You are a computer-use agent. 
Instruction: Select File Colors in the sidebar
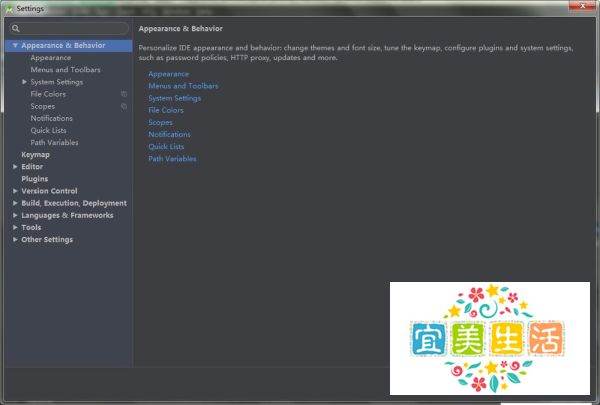pyautogui.click(x=48, y=94)
